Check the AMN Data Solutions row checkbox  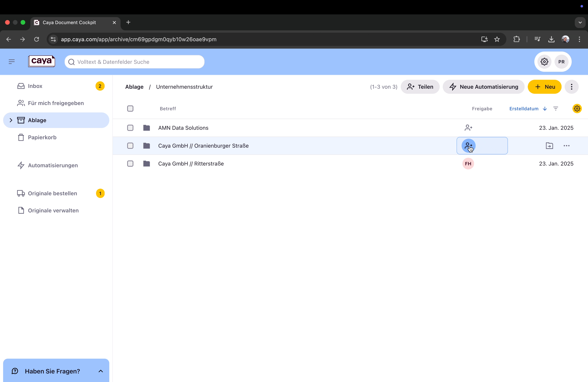[x=130, y=128]
